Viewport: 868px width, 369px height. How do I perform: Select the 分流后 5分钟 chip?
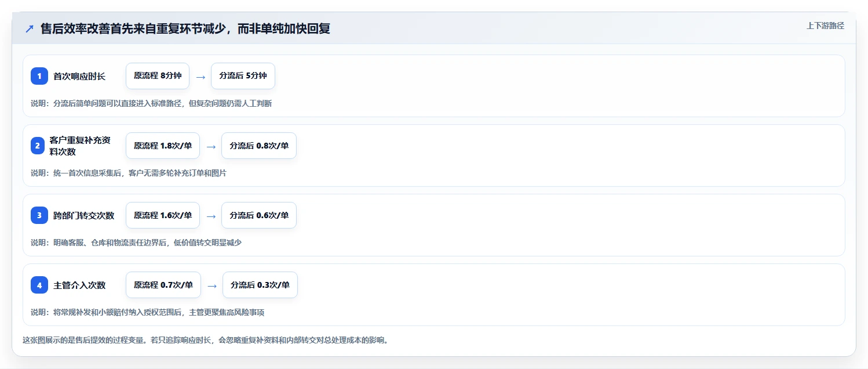point(243,76)
